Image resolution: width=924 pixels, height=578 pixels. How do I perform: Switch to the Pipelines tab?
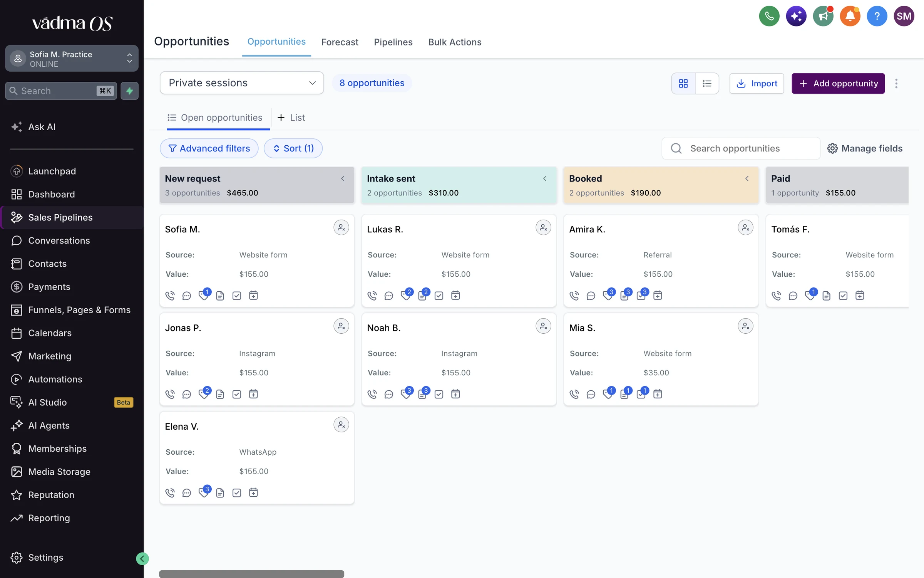point(393,42)
